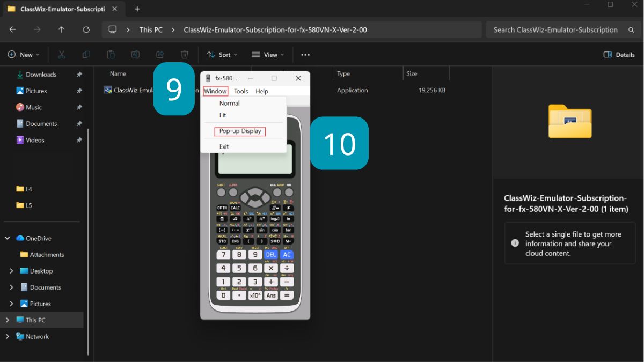The width and height of the screenshot is (644, 362).
Task: Go up one folder level
Action: tap(62, 30)
